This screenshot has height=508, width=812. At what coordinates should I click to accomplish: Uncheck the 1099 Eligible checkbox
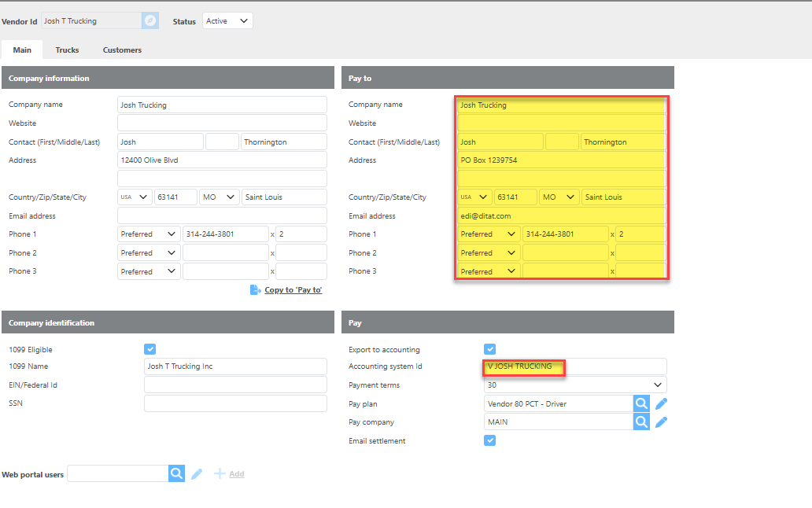[150, 349]
